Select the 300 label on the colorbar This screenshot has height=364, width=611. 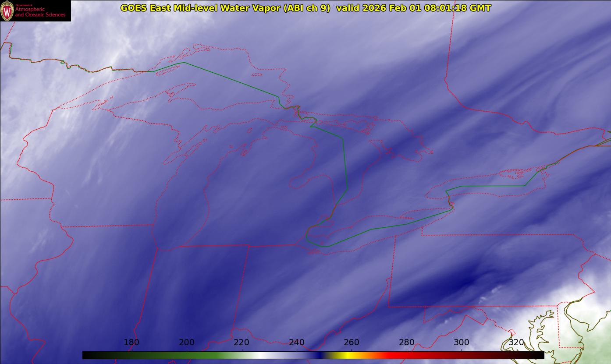(x=462, y=342)
